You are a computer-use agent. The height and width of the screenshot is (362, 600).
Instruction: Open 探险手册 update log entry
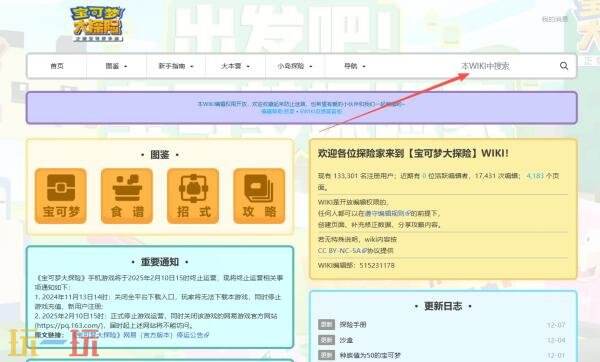[353, 325]
